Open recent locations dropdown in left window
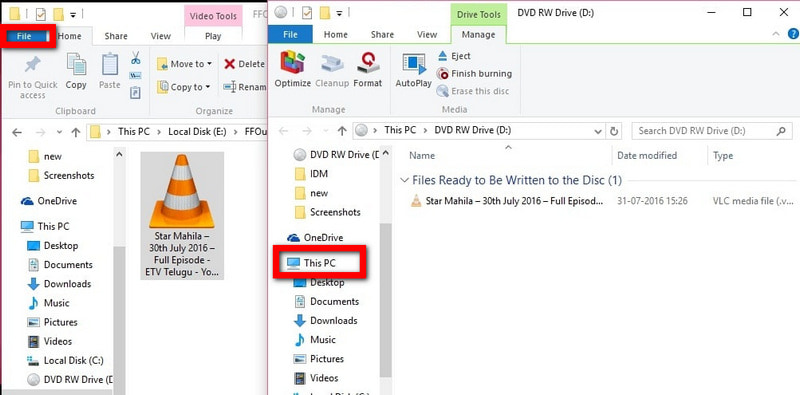Viewport: 800px width, 395px height. pyautogui.click(x=59, y=132)
